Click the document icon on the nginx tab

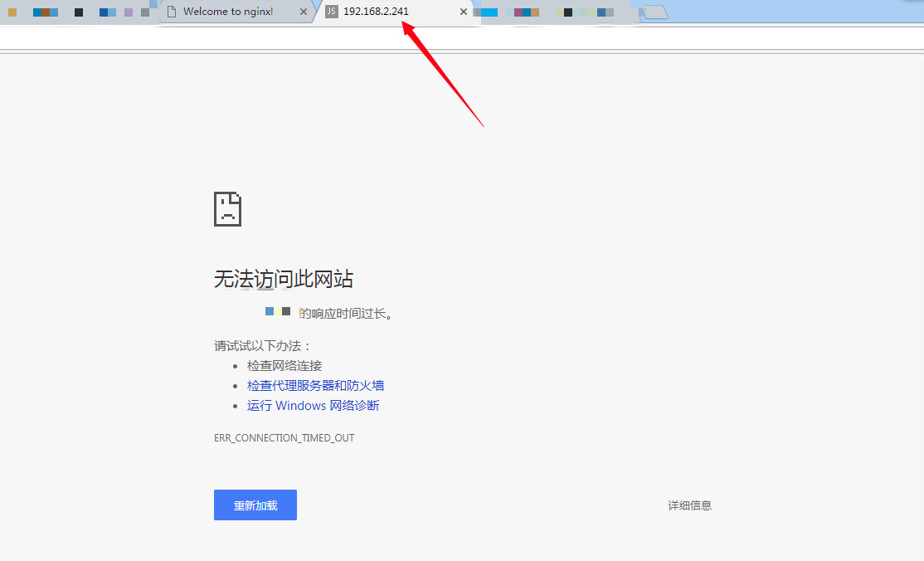tap(172, 12)
